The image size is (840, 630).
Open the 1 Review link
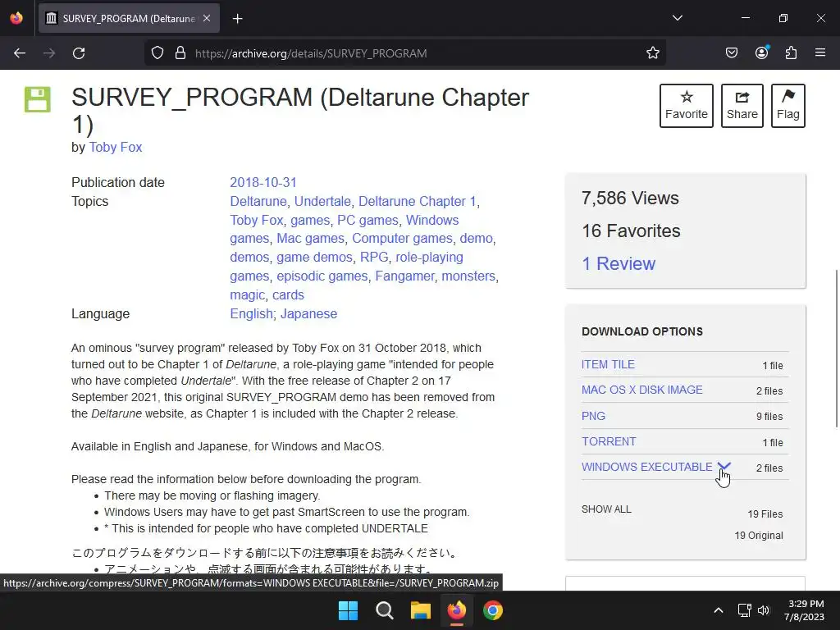(x=619, y=263)
